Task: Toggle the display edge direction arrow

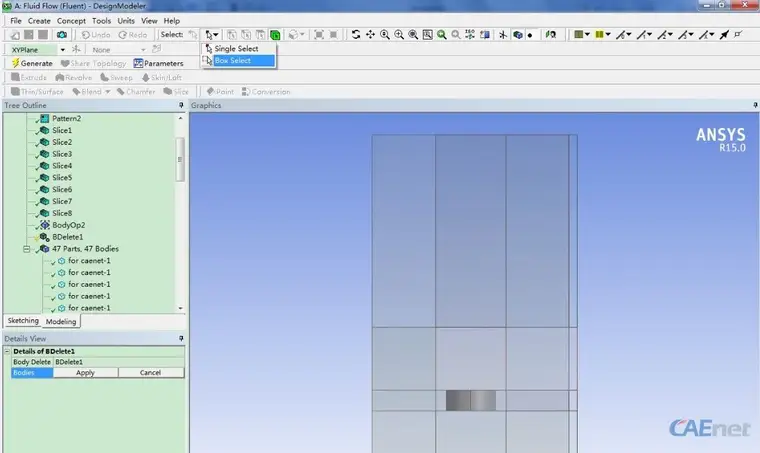Action: 724,34
